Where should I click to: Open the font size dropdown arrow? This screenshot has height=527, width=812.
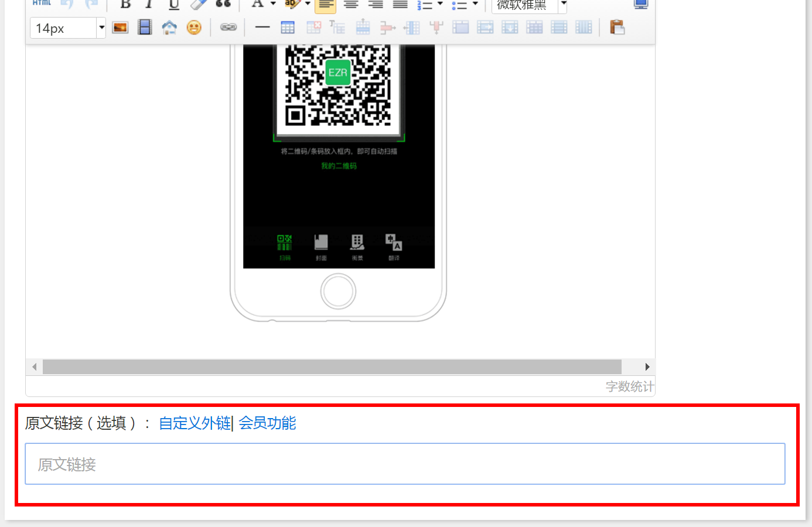tap(101, 28)
